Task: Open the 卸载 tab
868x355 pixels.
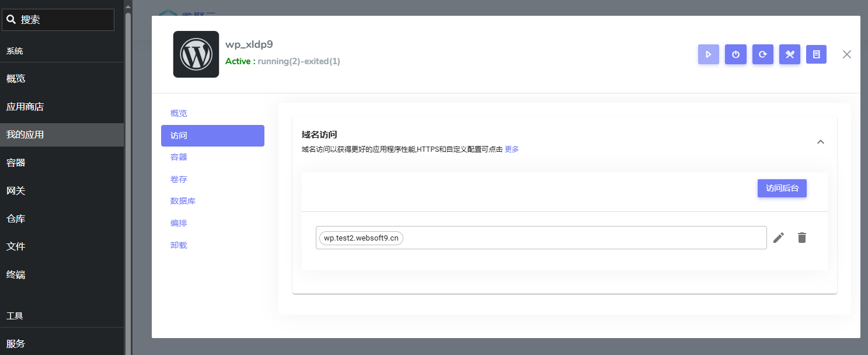Action: click(x=179, y=245)
